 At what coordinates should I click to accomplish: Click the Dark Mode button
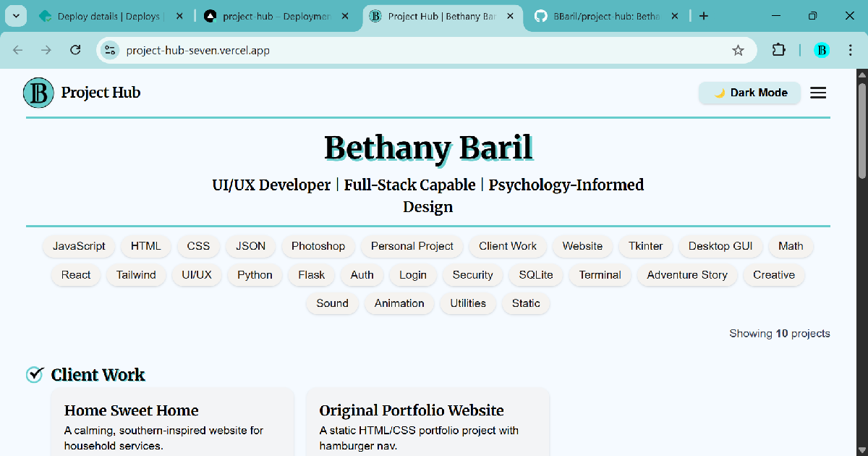(x=749, y=93)
